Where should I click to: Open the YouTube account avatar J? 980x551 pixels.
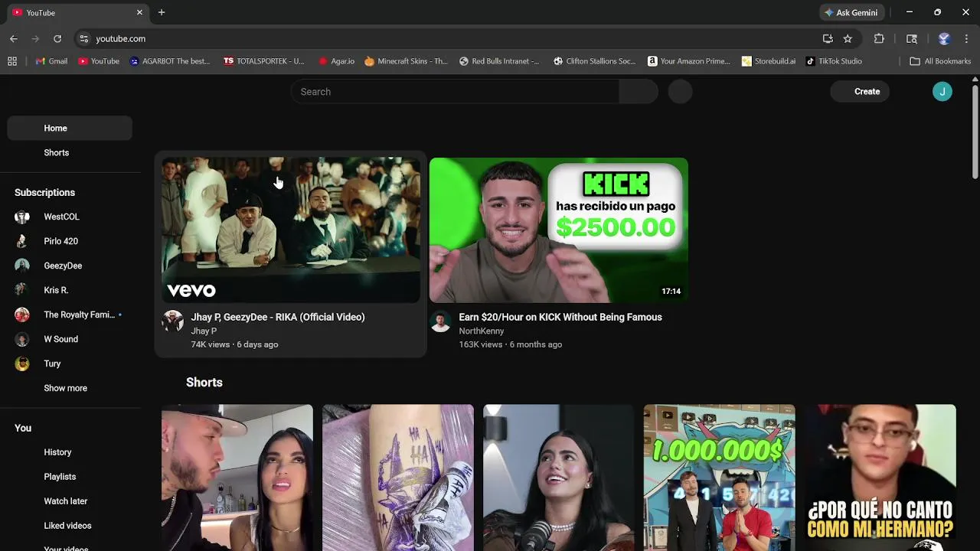pyautogui.click(x=942, y=91)
